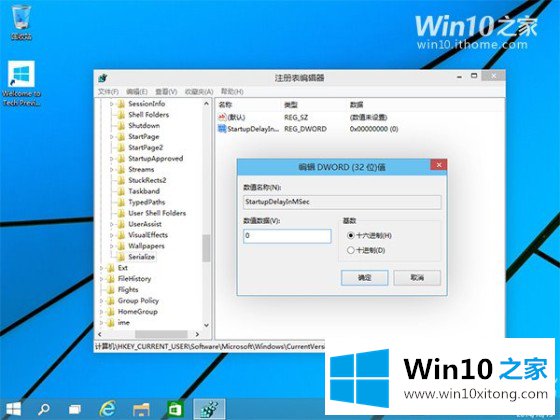Expand the SessionInfo tree node
Screen dimensions: 560x420
(x=111, y=104)
